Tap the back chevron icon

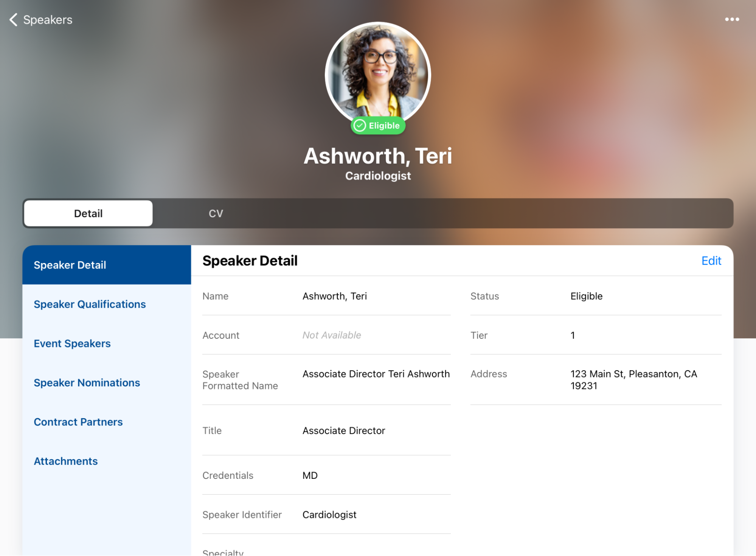[x=14, y=20]
